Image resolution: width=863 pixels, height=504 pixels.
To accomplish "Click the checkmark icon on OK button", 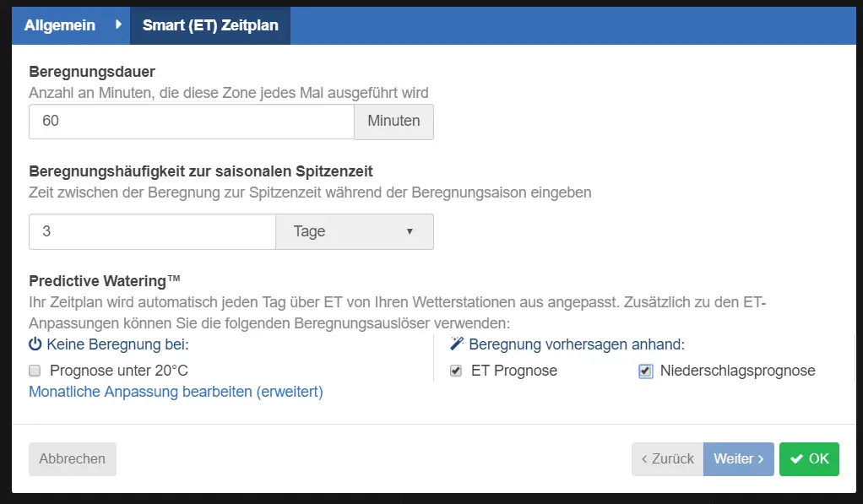I will pos(796,459).
